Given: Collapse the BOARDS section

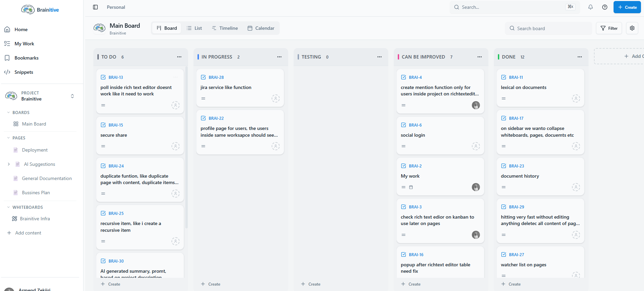Looking at the screenshot, I should [x=8, y=112].
